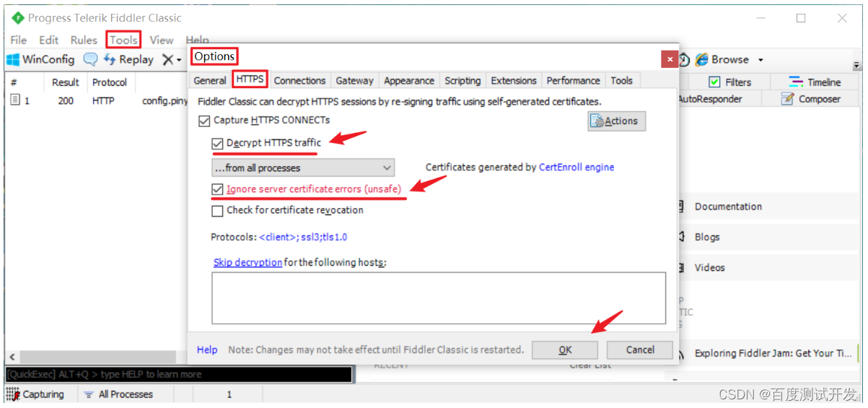Viewport: 868px width, 408px height.
Task: Open the Blogs link
Action: 706,237
